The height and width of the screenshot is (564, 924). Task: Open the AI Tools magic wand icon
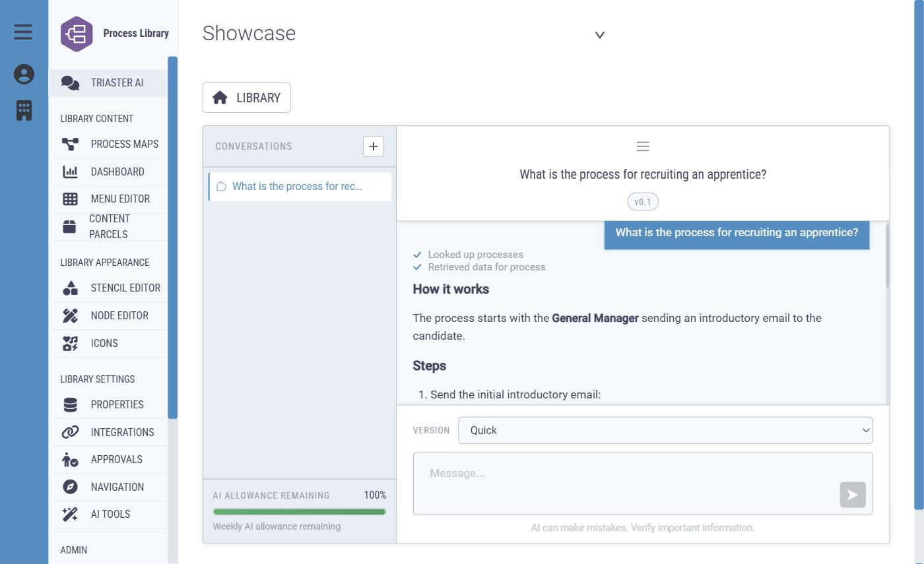[x=70, y=515]
